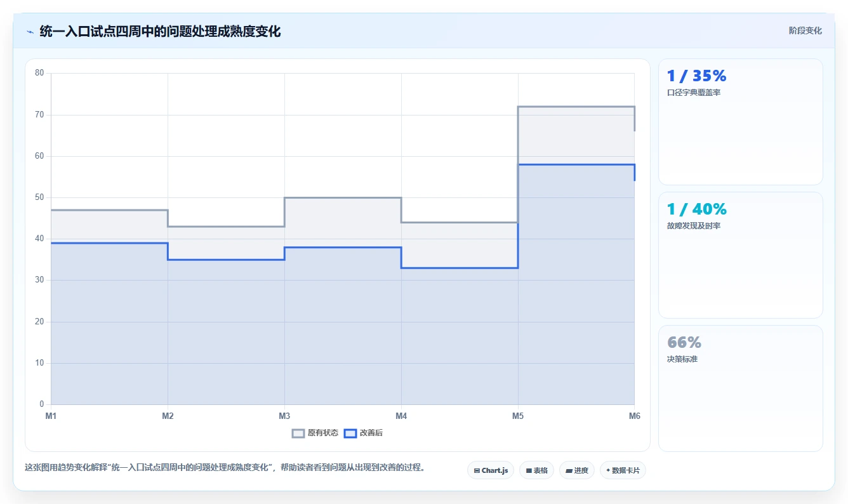Image resolution: width=848 pixels, height=504 pixels.
Task: Click the 1 / 35% value
Action: (696, 76)
